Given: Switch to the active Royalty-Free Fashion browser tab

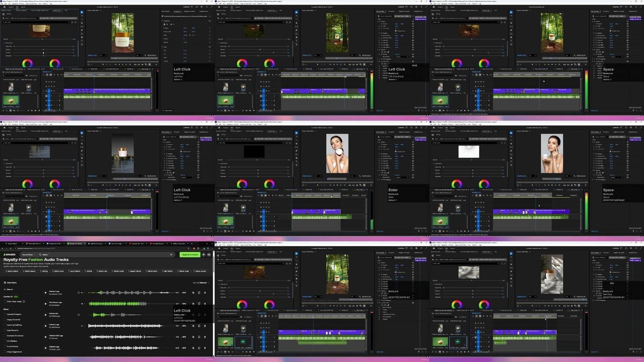Looking at the screenshot, I should (75, 244).
